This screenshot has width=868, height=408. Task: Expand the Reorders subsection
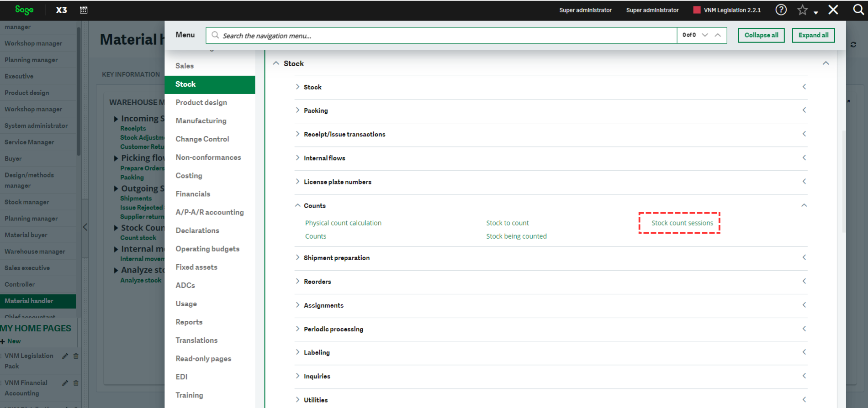click(x=297, y=281)
